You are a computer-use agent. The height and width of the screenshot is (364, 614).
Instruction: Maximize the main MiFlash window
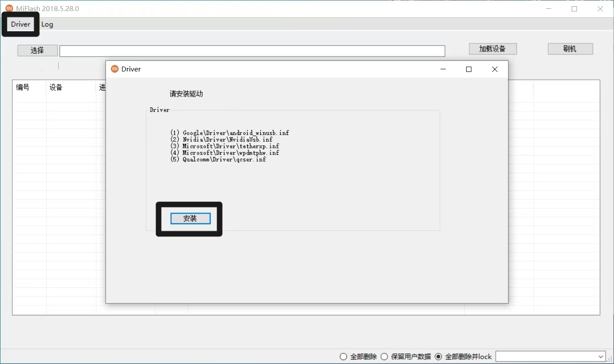pyautogui.click(x=574, y=8)
